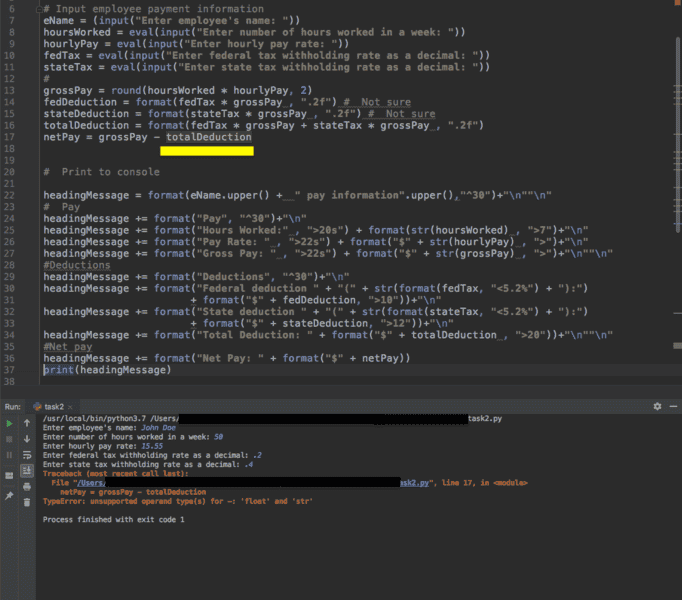Click the restore layout icon in Run sidebar
This screenshot has width=682, height=600.
[9, 474]
